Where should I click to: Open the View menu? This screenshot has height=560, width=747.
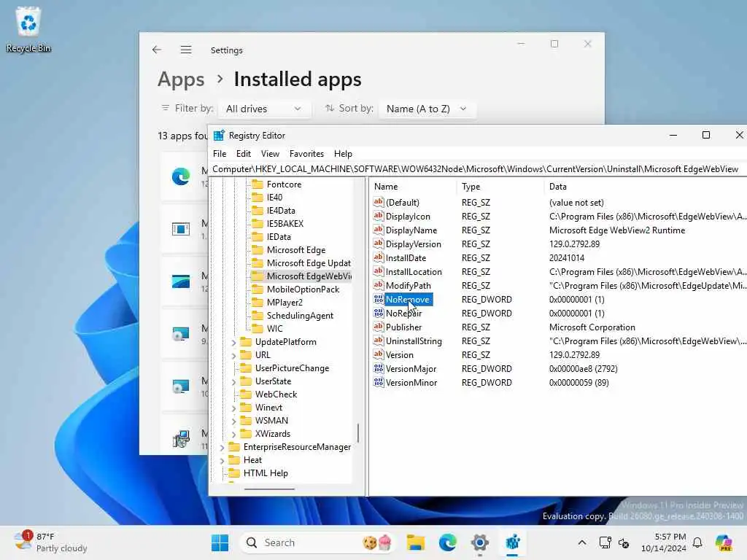tap(270, 153)
